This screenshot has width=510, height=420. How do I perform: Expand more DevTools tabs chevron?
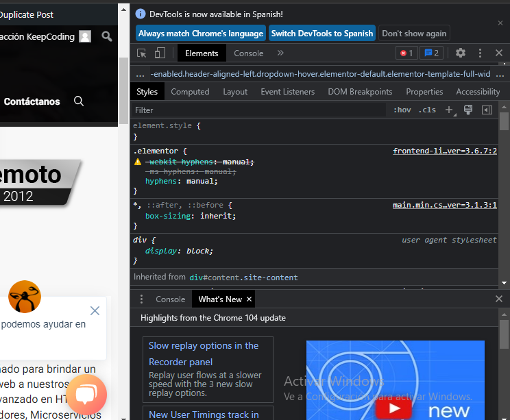[x=280, y=53]
